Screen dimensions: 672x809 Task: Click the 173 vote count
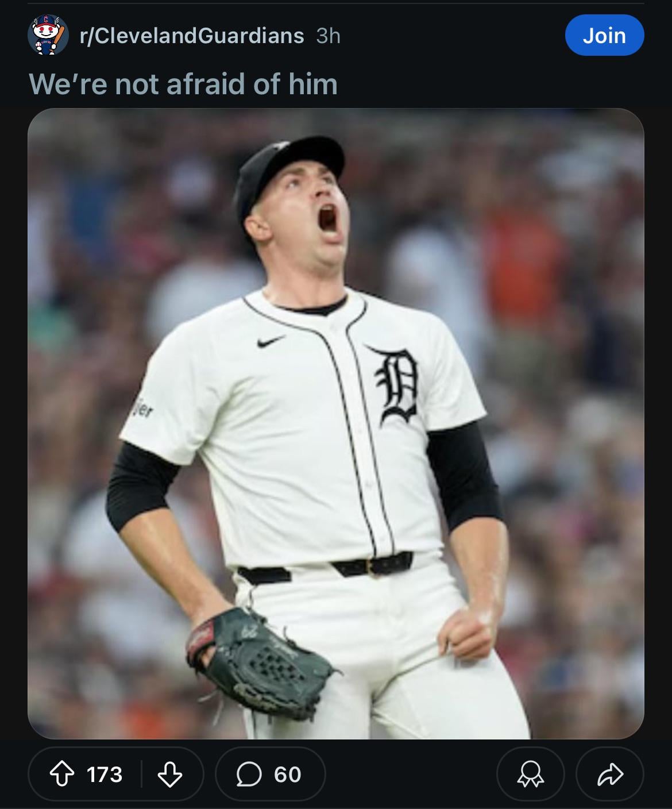(105, 775)
